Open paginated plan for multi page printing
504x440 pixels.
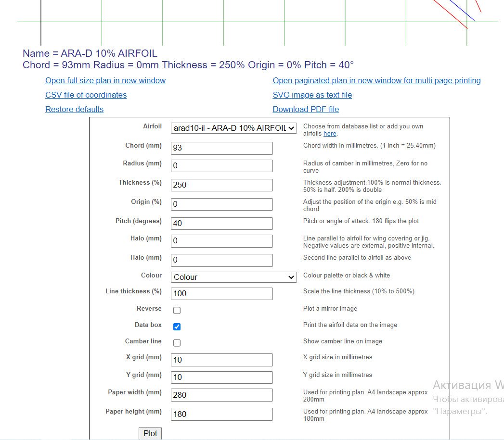[376, 81]
